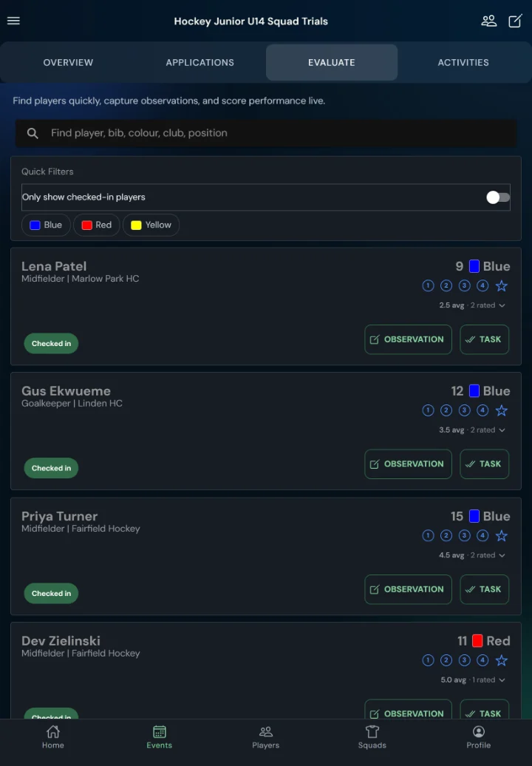
Task: Expand Gus Ekwueme's rating breakdown chevron
Action: tap(502, 430)
